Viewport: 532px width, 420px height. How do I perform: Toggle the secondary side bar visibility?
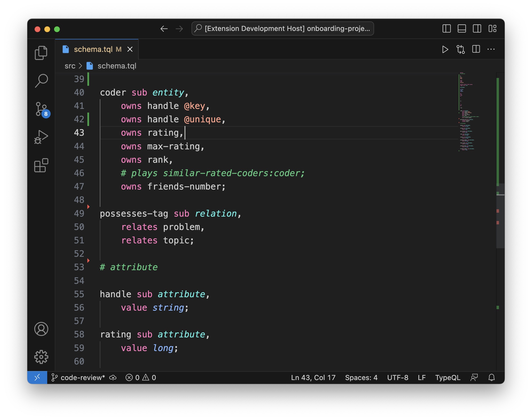pyautogui.click(x=477, y=29)
